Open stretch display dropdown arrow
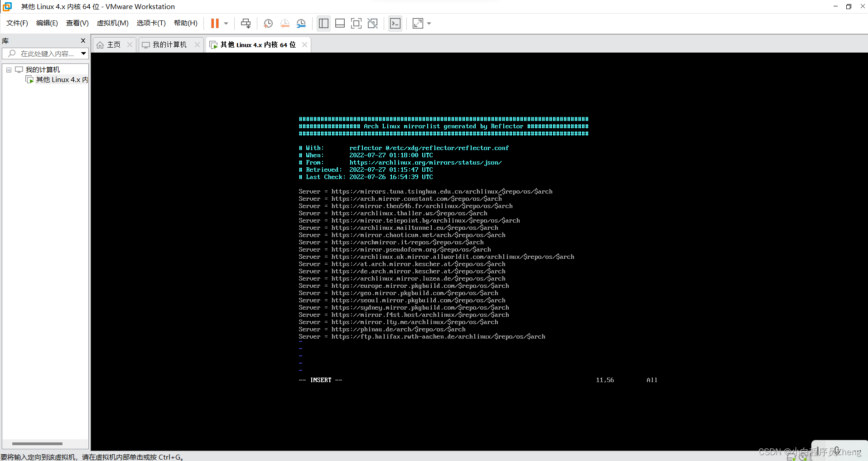The width and height of the screenshot is (868, 461). tap(429, 23)
